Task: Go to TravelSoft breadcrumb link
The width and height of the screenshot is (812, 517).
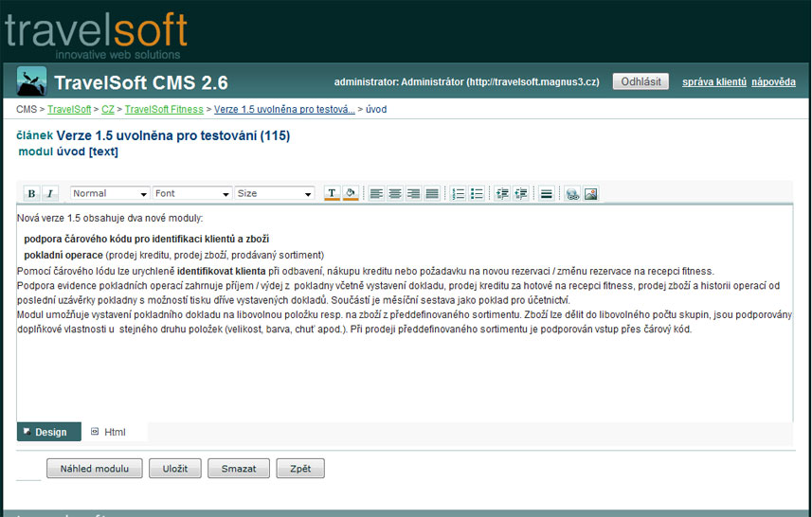Action: tap(69, 109)
